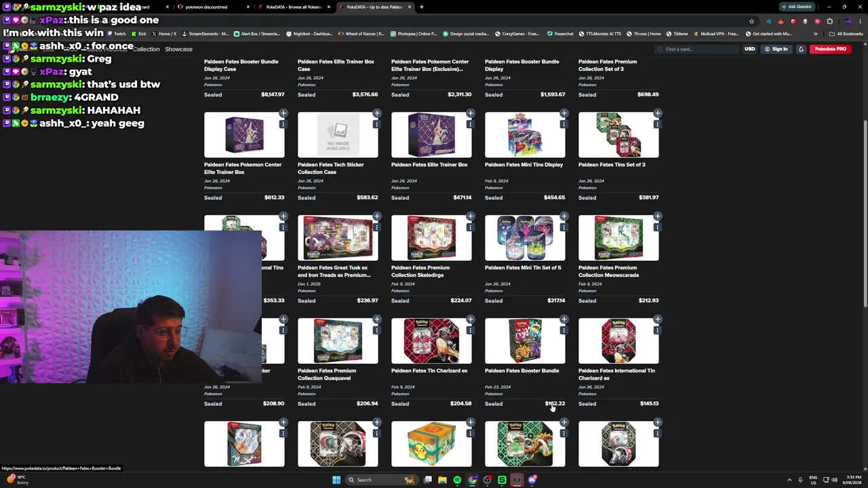Click the $8,147.97 price of Booster Bundle Display Case
Image resolution: width=868 pixels, height=488 pixels.
[x=273, y=94]
